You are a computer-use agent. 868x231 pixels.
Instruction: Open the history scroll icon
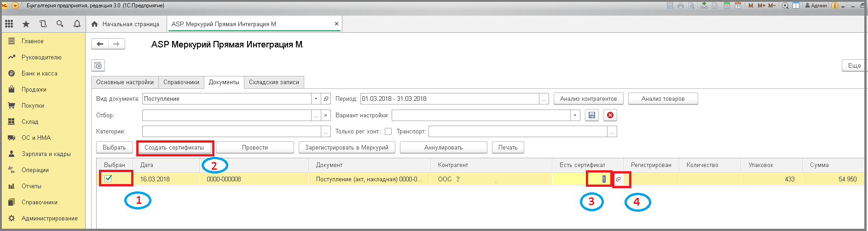(43, 24)
